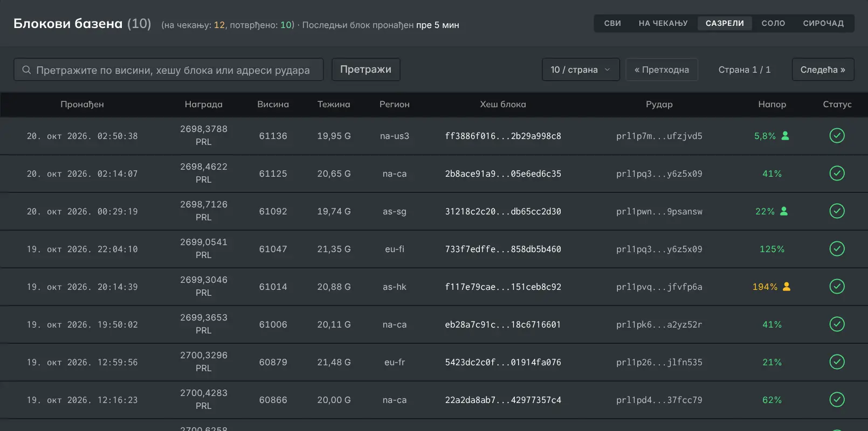Image resolution: width=868 pixels, height=431 pixels.
Task: Click the Напор column header
Action: [x=772, y=105]
